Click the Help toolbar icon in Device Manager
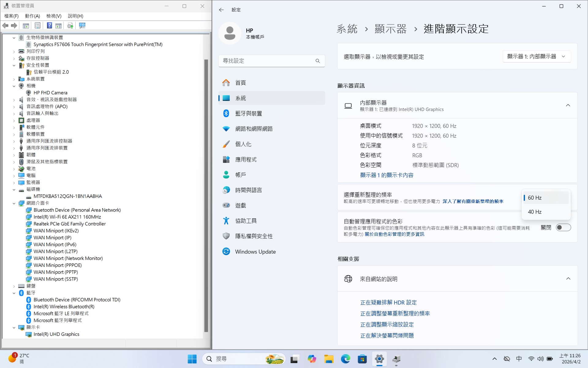The height and width of the screenshot is (368, 588). pos(49,25)
